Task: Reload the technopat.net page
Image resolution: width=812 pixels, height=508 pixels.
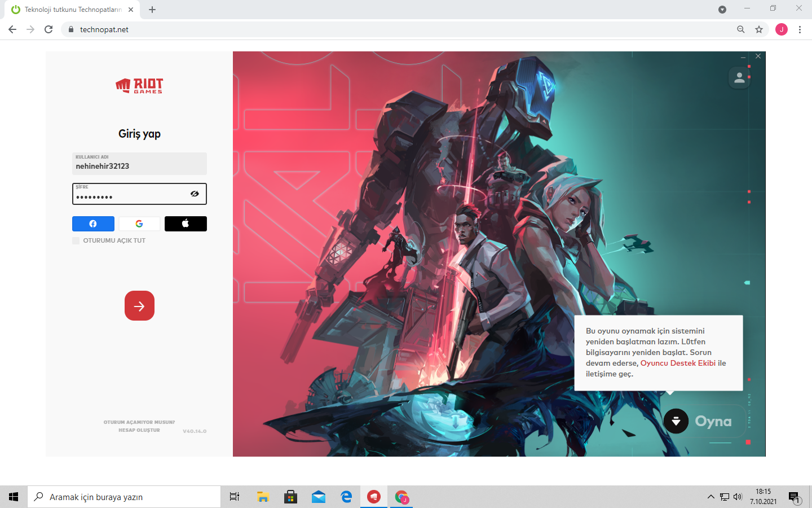Action: [48, 29]
